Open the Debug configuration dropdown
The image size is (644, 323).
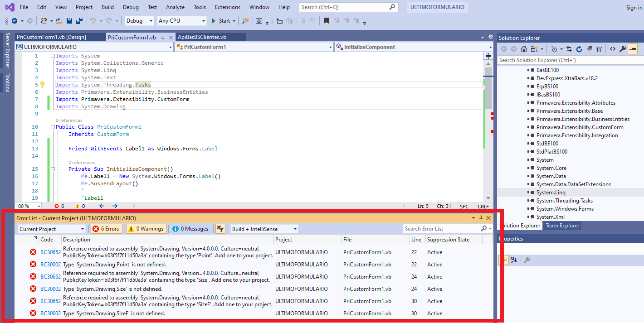(x=138, y=21)
